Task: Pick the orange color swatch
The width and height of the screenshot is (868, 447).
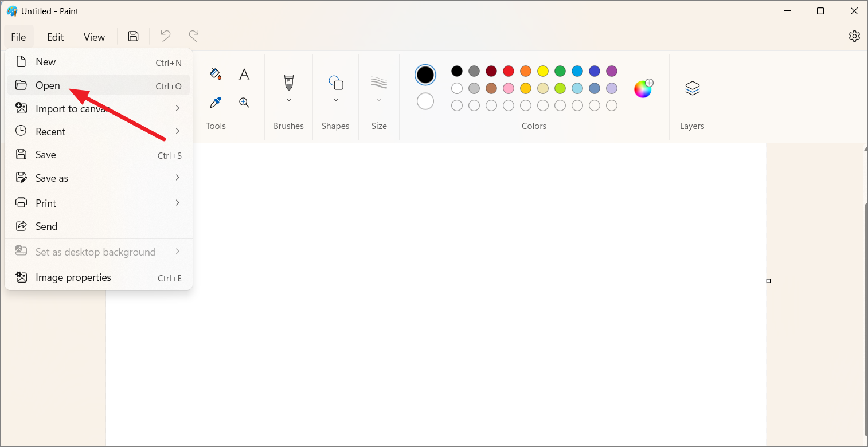Action: pyautogui.click(x=526, y=71)
